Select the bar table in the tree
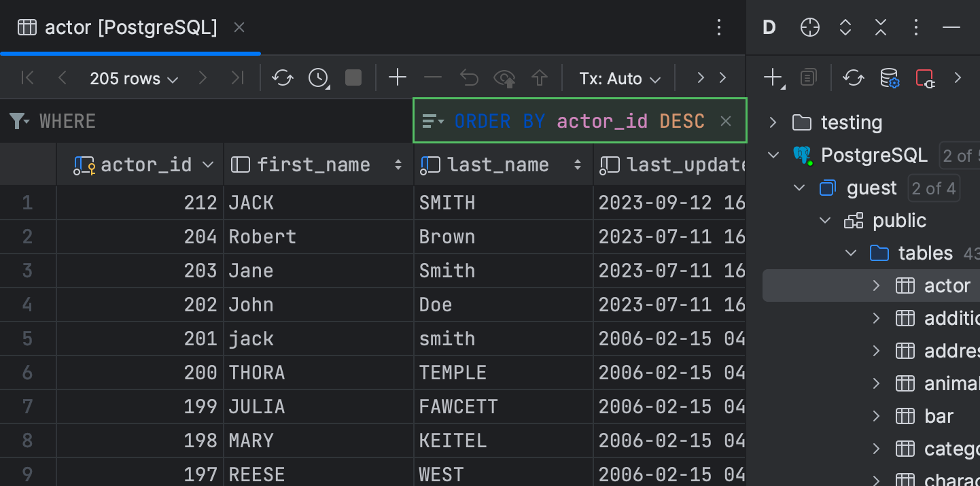Screen dimensions: 980x486 939,416
